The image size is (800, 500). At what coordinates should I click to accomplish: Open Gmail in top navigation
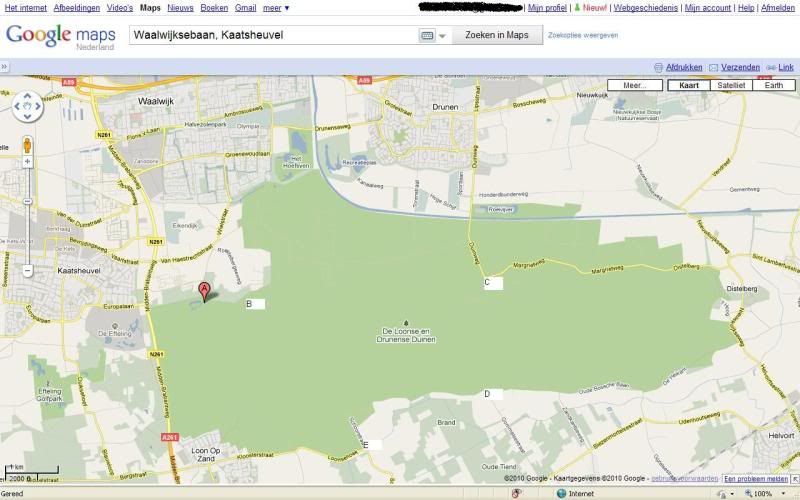245,8
